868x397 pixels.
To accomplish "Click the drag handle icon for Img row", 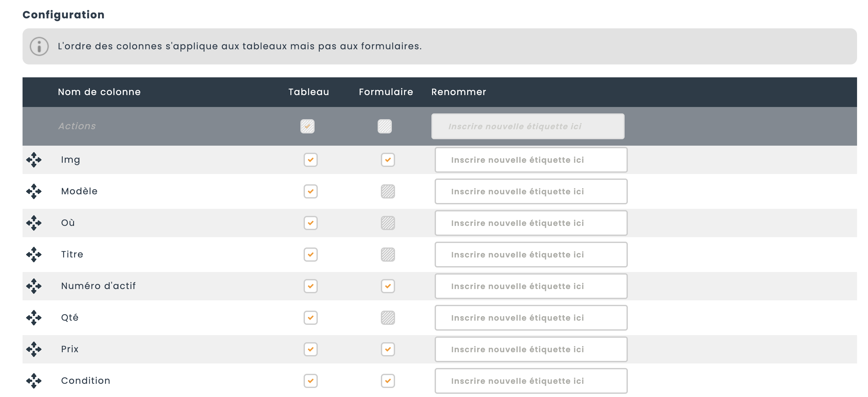I will 34,160.
